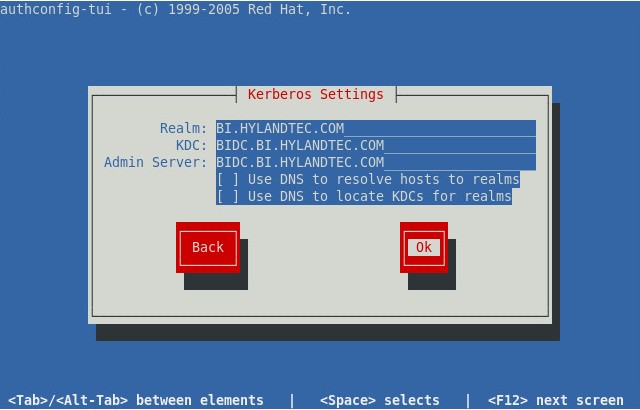Focus the KDC input field
640x410 pixels.
pyautogui.click(x=375, y=145)
